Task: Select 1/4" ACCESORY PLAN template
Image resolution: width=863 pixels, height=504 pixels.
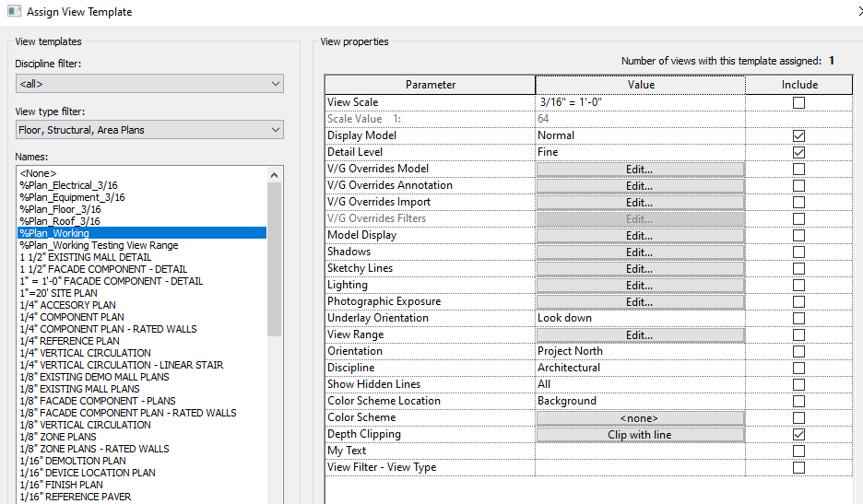Action: tap(67, 305)
